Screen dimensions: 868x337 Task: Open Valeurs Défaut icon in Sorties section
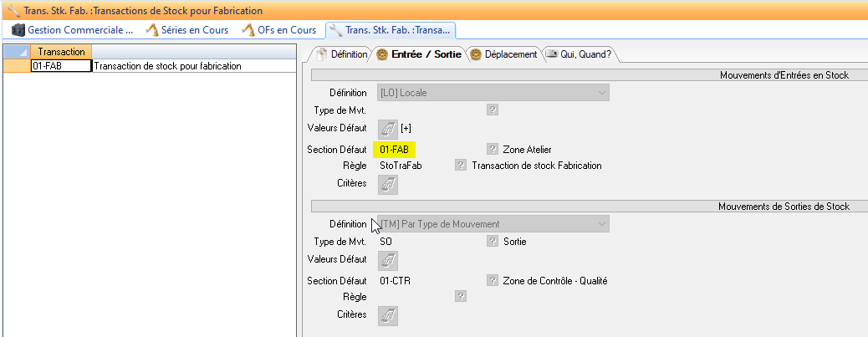tap(387, 261)
